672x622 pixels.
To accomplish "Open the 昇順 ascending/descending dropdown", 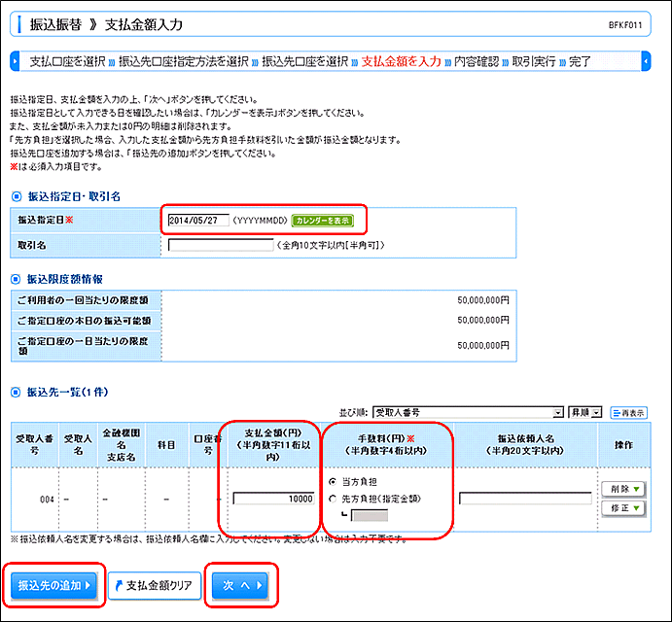I will click(x=590, y=412).
